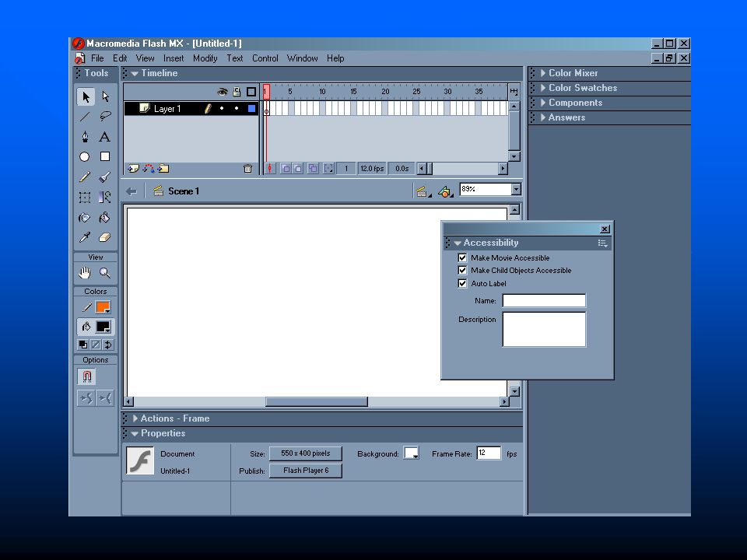747x560 pixels.
Task: Click the Straighten option button
Action: tap(105, 398)
